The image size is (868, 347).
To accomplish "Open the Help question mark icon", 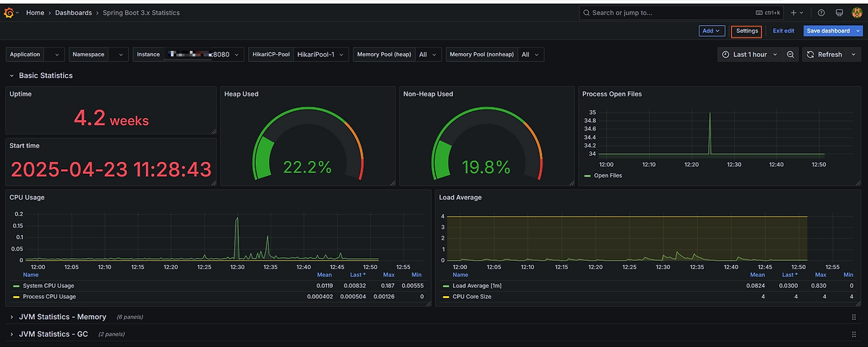I will click(821, 12).
